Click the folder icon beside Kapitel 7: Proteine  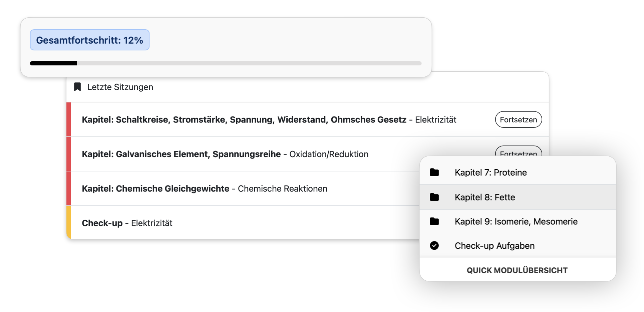tap(434, 172)
